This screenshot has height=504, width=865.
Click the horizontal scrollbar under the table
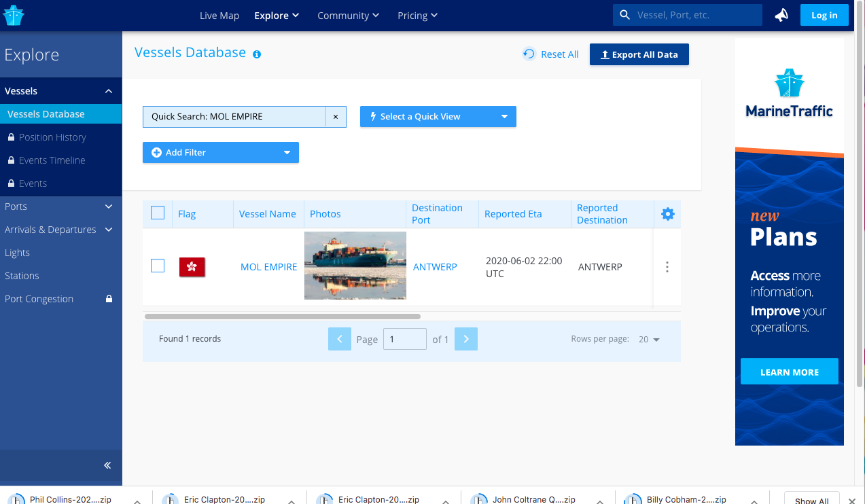[282, 316]
